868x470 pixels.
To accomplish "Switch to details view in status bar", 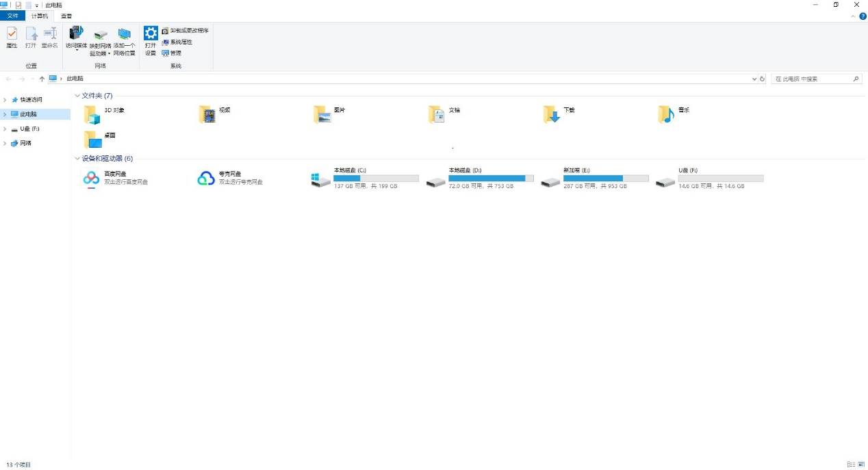I will [x=850, y=465].
